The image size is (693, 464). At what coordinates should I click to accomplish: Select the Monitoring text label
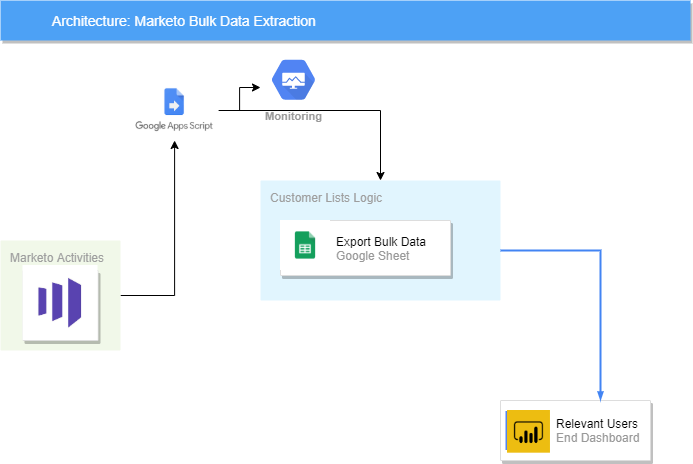tap(293, 117)
